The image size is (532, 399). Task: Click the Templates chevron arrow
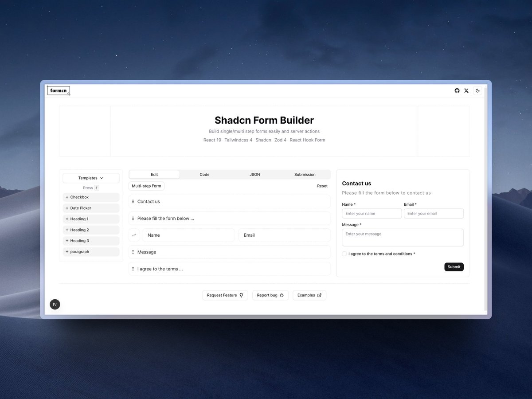coord(102,178)
